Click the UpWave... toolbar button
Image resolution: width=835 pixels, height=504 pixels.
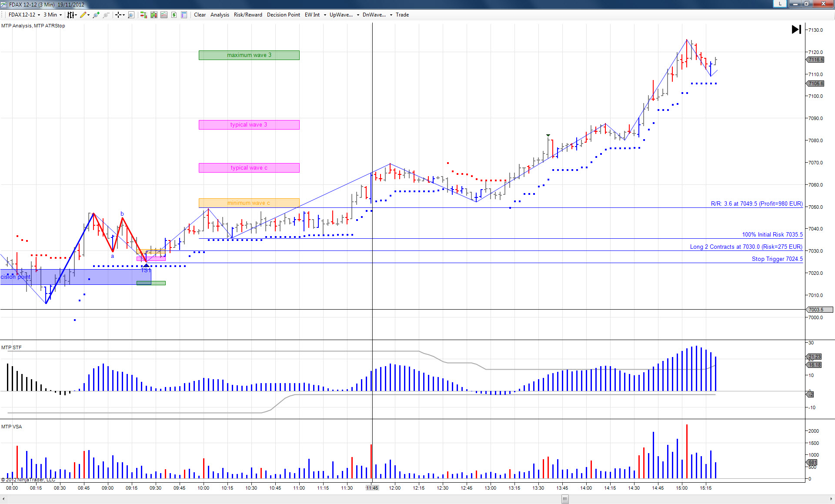(341, 15)
